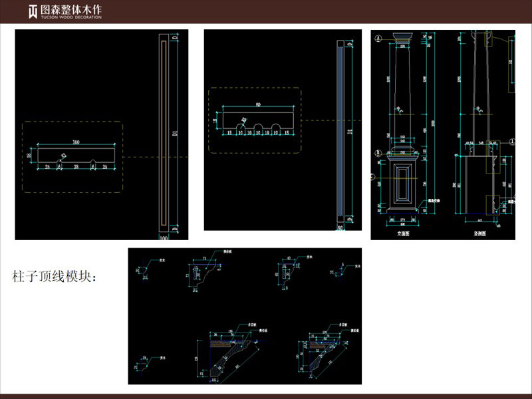532x399 pixels.
Task: Select the 100-wide two-groove profile cross-section
Action: click(x=75, y=156)
